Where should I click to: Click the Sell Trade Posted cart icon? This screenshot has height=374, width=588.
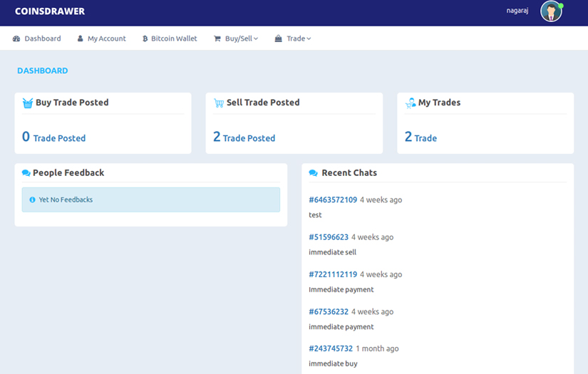219,103
